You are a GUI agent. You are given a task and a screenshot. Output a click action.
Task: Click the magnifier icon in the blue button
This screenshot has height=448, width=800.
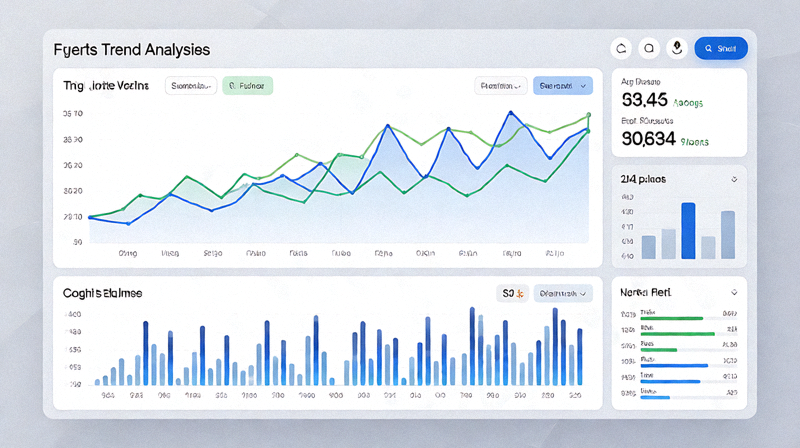[x=708, y=48]
